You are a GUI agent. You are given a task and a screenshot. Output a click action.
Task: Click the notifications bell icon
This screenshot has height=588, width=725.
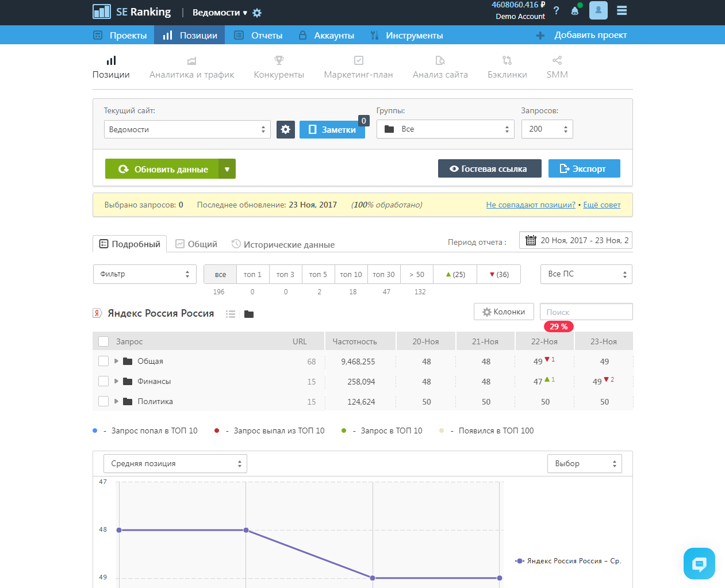[574, 11]
